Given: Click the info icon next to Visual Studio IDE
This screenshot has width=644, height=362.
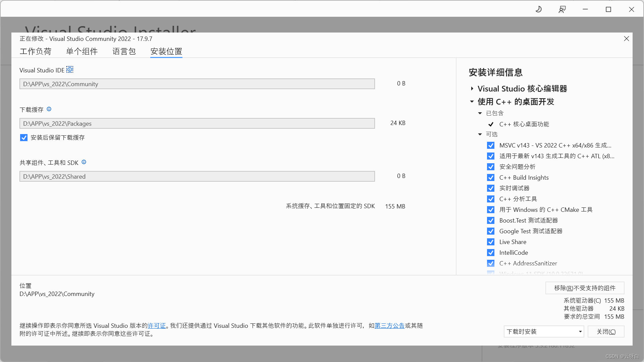Looking at the screenshot, I should 70,70.
